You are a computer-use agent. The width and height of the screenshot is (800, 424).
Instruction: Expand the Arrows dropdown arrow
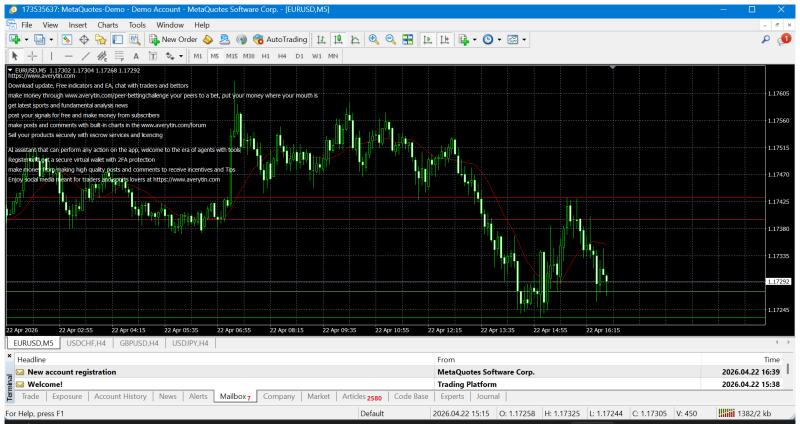[181, 56]
